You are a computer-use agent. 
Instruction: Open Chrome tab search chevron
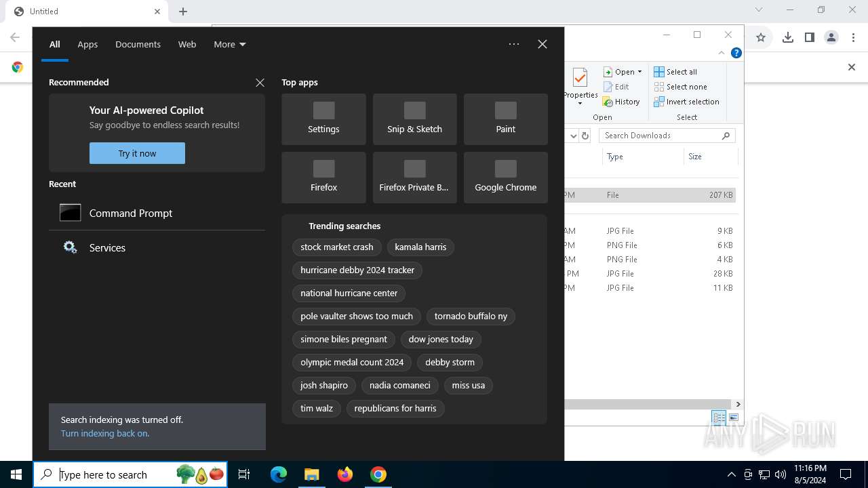point(759,10)
